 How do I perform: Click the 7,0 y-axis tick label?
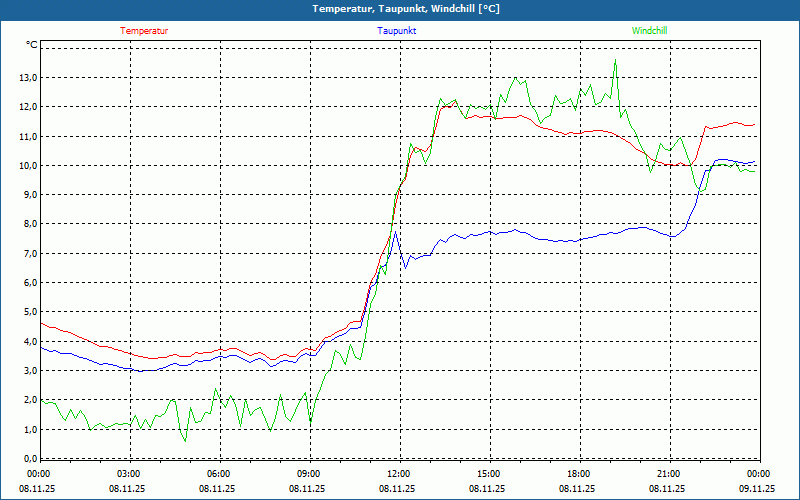pos(27,253)
